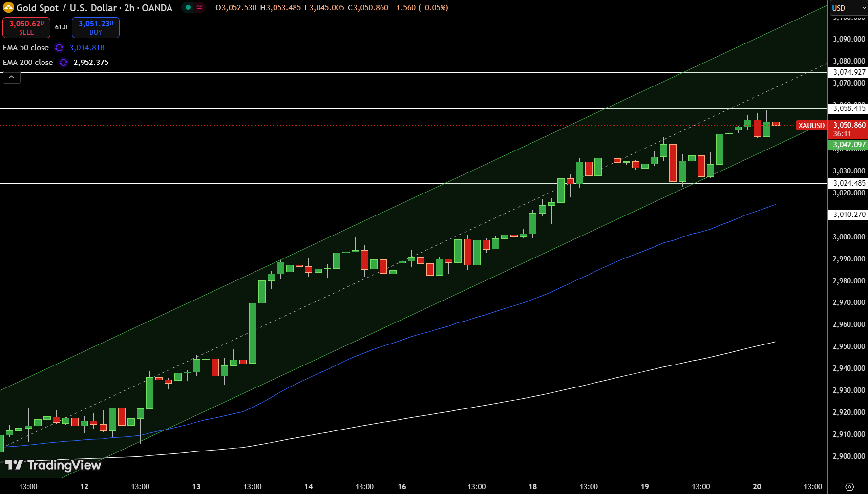This screenshot has height=494, width=868.
Task: Select the EMA 200 close indicator label
Action: pos(28,63)
